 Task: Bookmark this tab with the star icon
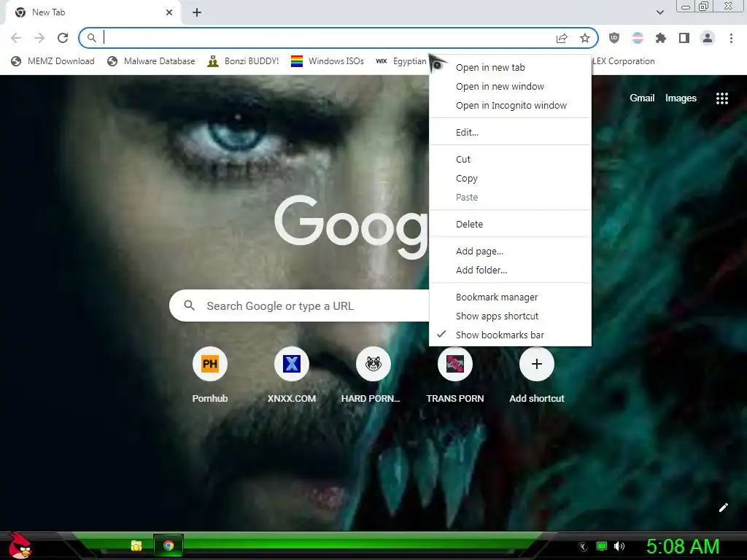click(585, 38)
